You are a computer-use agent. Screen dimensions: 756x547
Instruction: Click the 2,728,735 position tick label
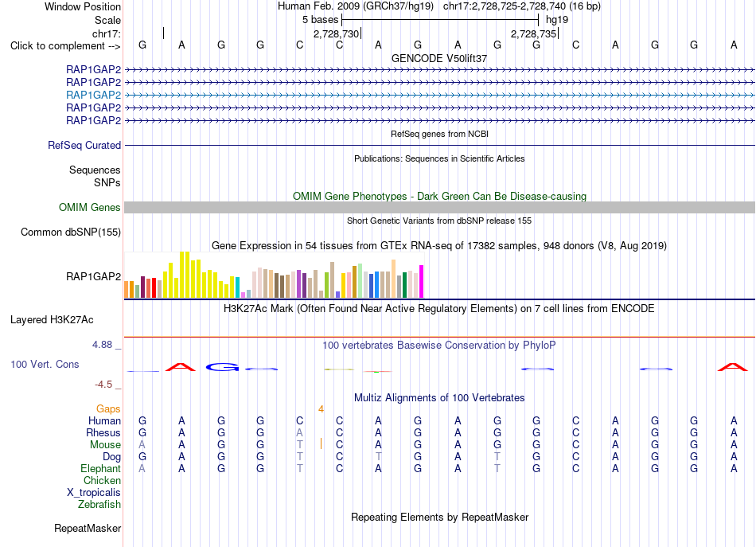pyautogui.click(x=534, y=33)
